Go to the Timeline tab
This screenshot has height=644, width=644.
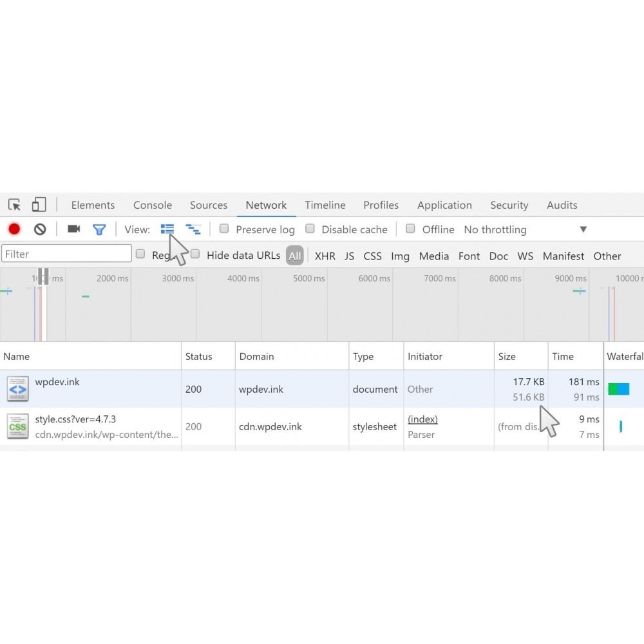coord(325,205)
